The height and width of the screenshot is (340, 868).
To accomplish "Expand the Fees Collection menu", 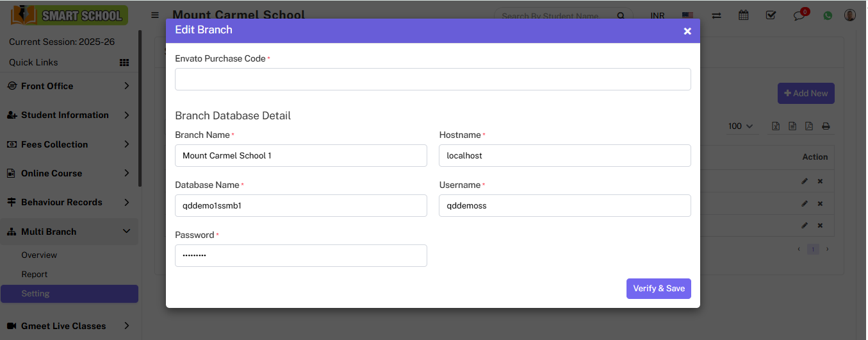I will (x=69, y=144).
